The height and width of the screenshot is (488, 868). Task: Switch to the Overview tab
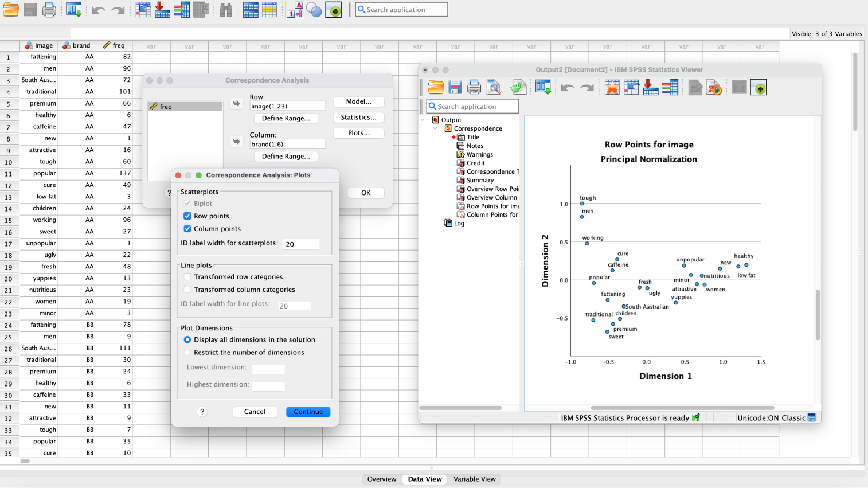click(x=382, y=479)
